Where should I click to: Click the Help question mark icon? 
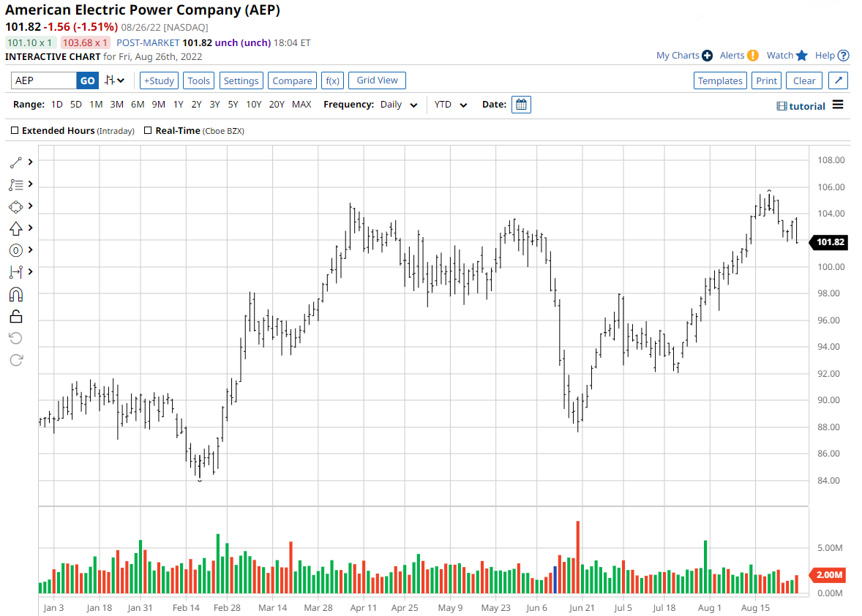843,56
